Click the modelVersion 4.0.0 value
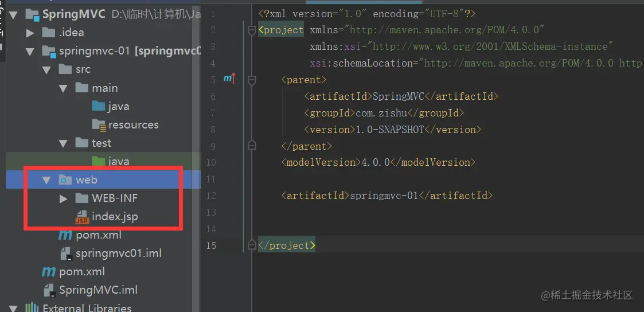Image resolution: width=644 pixels, height=312 pixels. [x=376, y=162]
